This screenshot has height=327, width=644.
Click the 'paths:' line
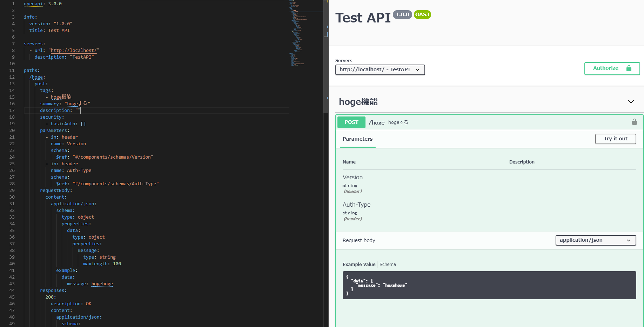(32, 71)
